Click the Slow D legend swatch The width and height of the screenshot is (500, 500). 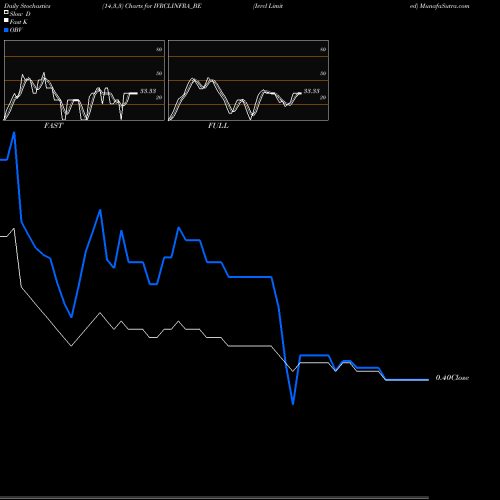pyautogui.click(x=6, y=12)
